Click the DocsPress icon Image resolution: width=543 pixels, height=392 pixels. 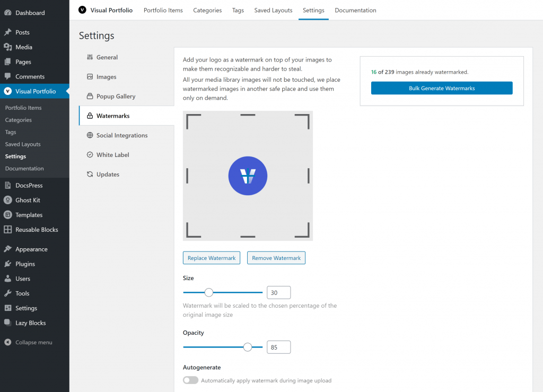(x=7, y=185)
